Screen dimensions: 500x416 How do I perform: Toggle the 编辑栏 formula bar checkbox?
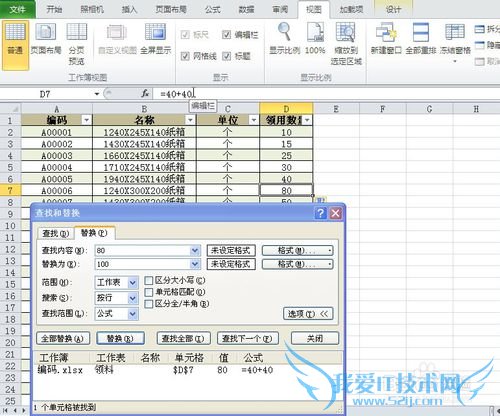click(x=227, y=34)
